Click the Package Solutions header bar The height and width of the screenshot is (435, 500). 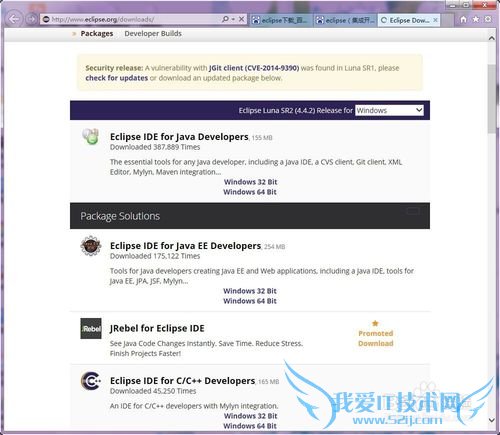(x=250, y=216)
